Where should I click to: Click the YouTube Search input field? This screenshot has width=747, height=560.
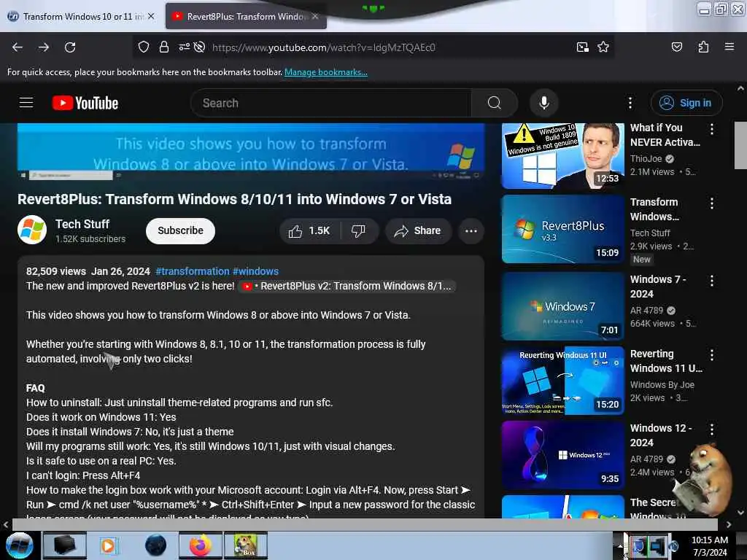tap(331, 103)
